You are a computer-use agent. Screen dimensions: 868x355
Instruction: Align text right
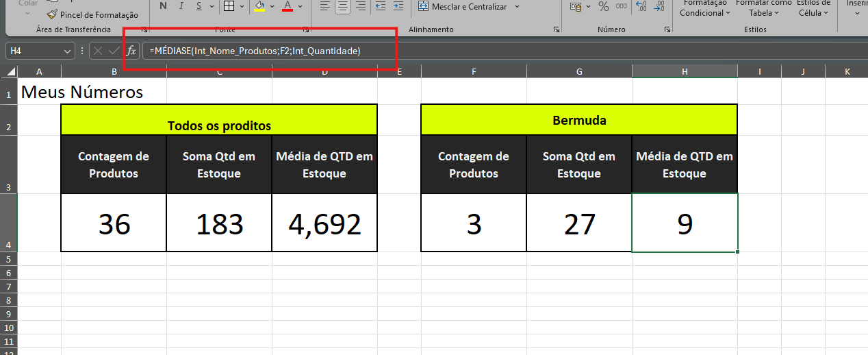point(361,6)
